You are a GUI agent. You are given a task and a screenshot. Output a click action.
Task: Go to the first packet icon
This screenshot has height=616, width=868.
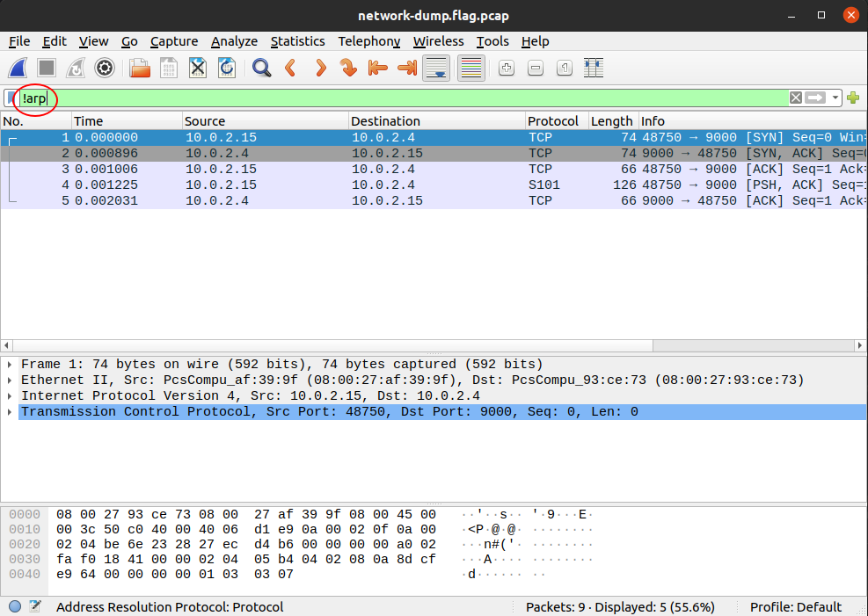[378, 68]
